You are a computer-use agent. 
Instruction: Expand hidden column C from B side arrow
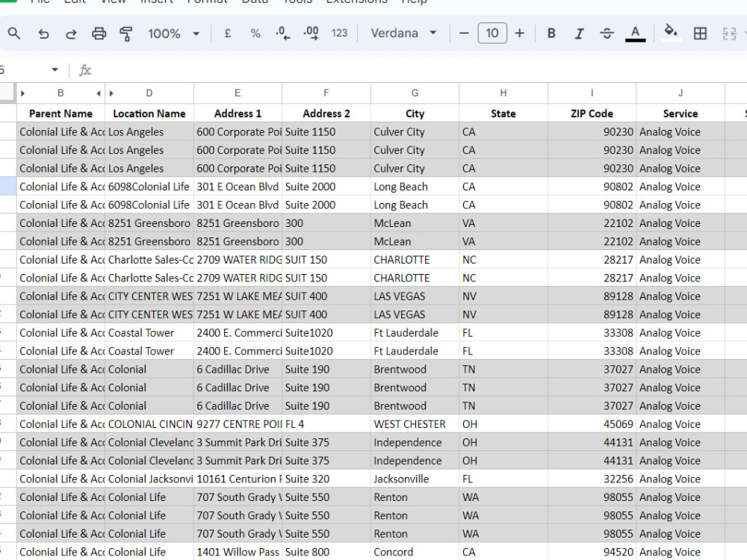click(99, 93)
